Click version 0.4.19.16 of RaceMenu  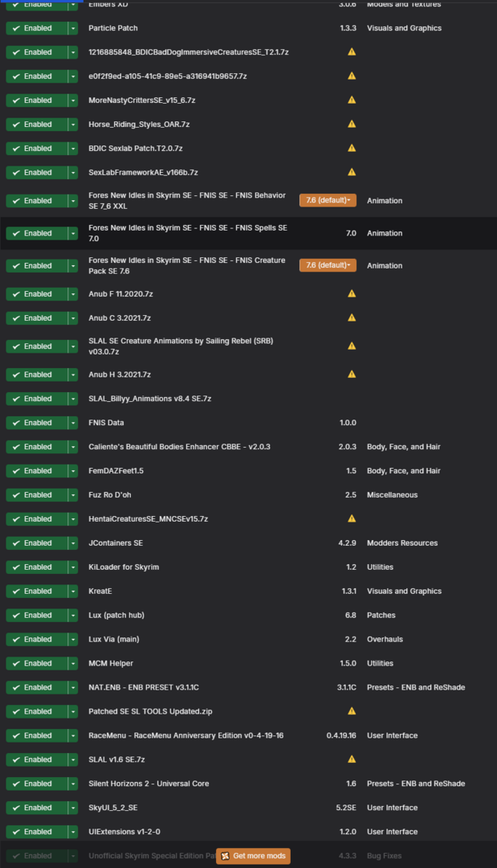(341, 735)
